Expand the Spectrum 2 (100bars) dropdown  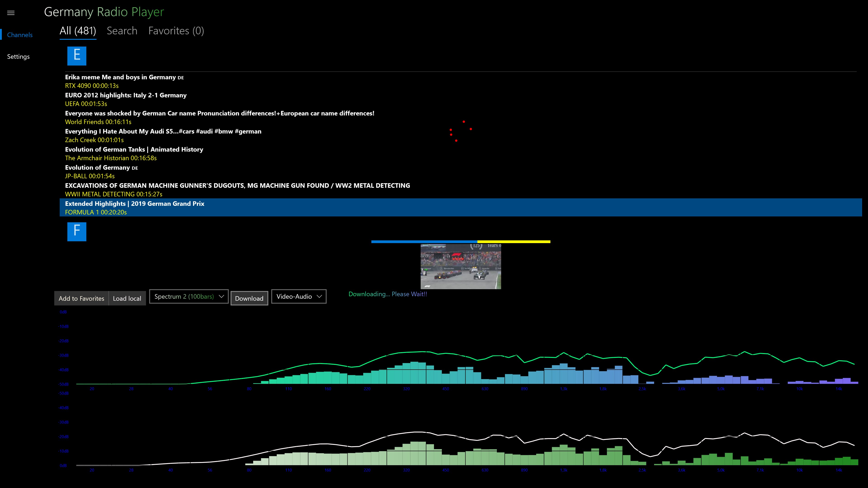coord(189,296)
